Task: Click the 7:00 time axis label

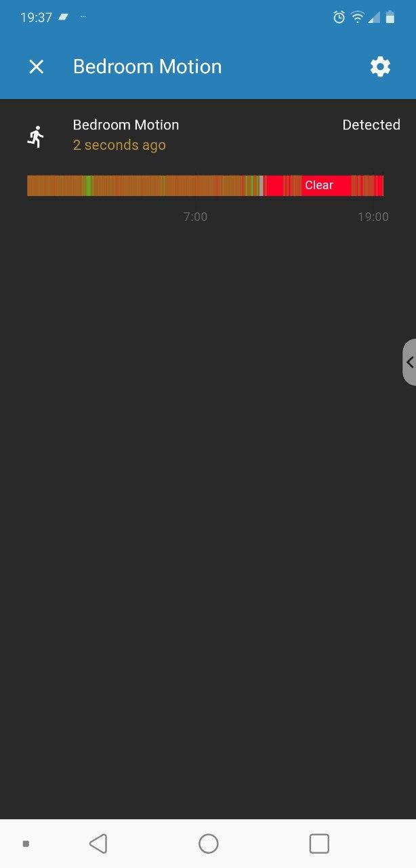Action: 196,217
